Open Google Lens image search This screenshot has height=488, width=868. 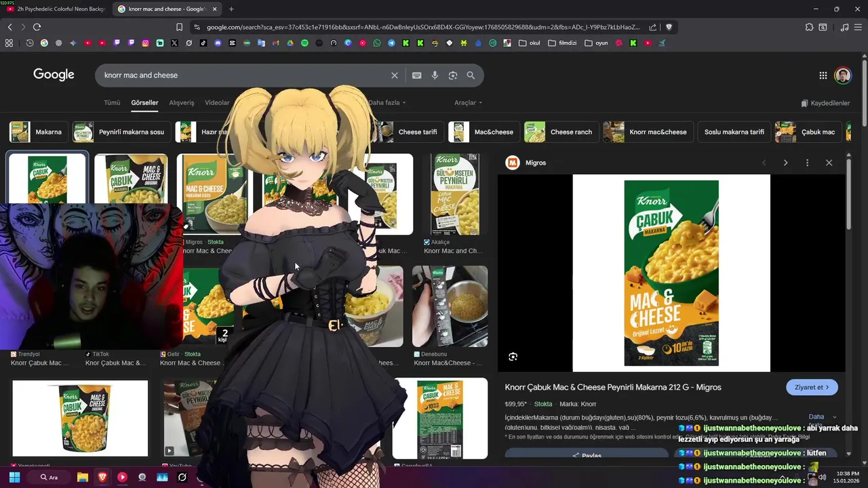coord(453,75)
